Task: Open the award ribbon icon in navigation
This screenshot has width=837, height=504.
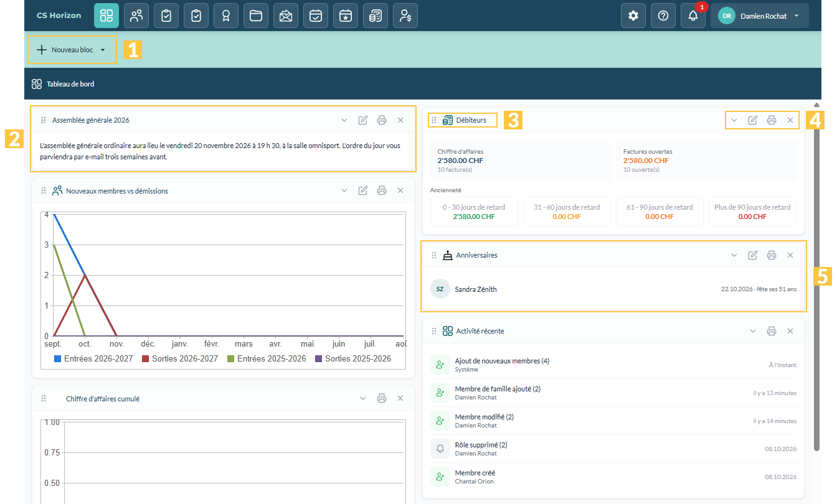Action: click(226, 16)
